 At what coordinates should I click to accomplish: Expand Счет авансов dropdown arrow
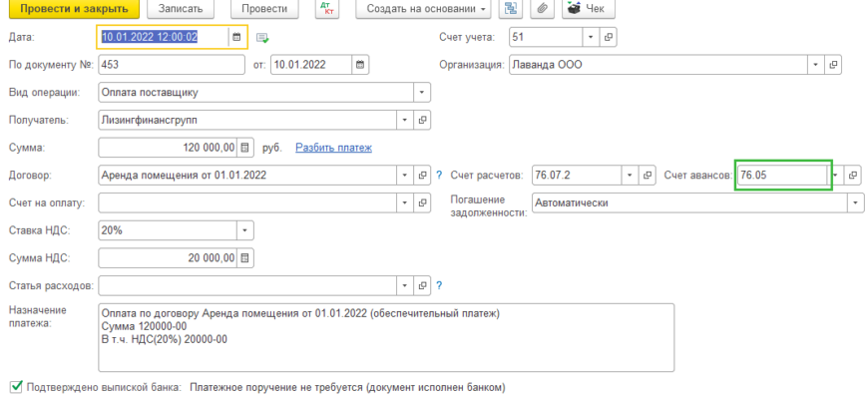(836, 176)
